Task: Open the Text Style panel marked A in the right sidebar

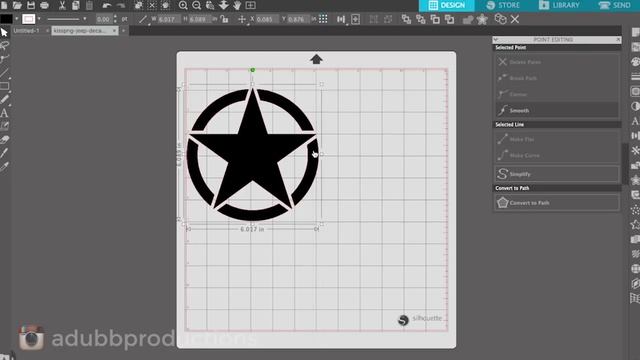Action: coord(635,121)
